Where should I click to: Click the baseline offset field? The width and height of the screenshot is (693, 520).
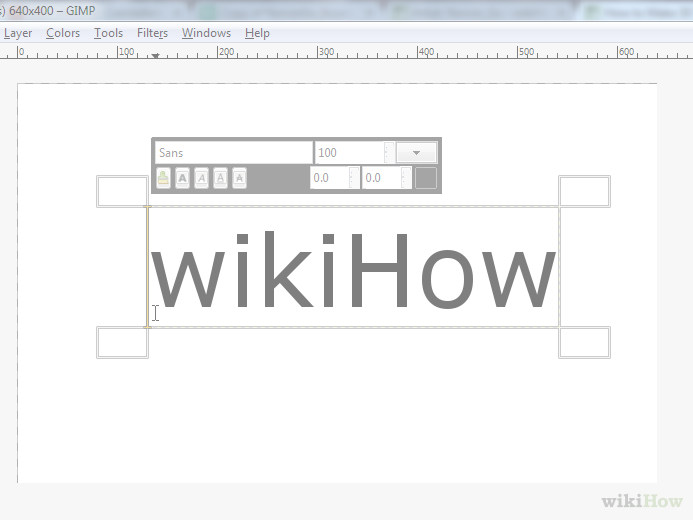(330, 178)
